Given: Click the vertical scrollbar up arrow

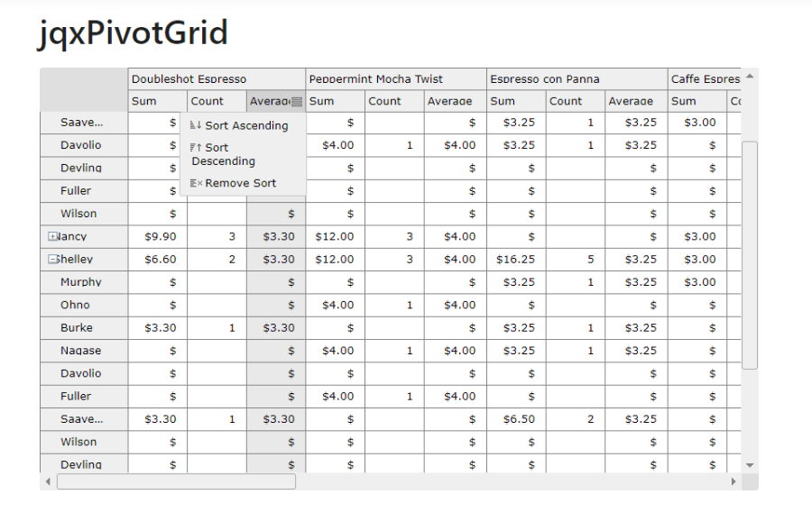Looking at the screenshot, I should 750,77.
